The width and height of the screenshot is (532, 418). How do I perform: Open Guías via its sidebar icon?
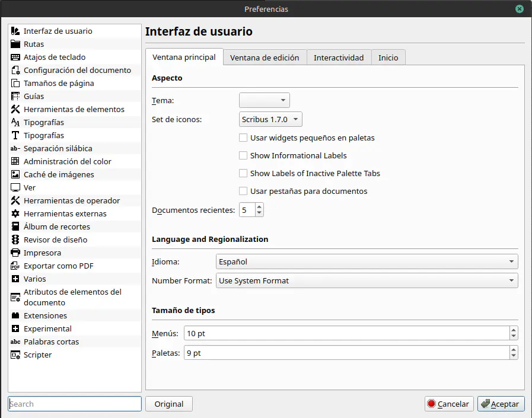coord(15,97)
